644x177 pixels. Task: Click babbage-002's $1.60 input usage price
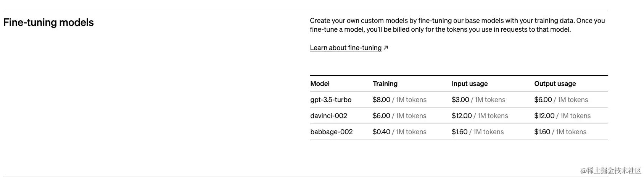[x=459, y=132]
